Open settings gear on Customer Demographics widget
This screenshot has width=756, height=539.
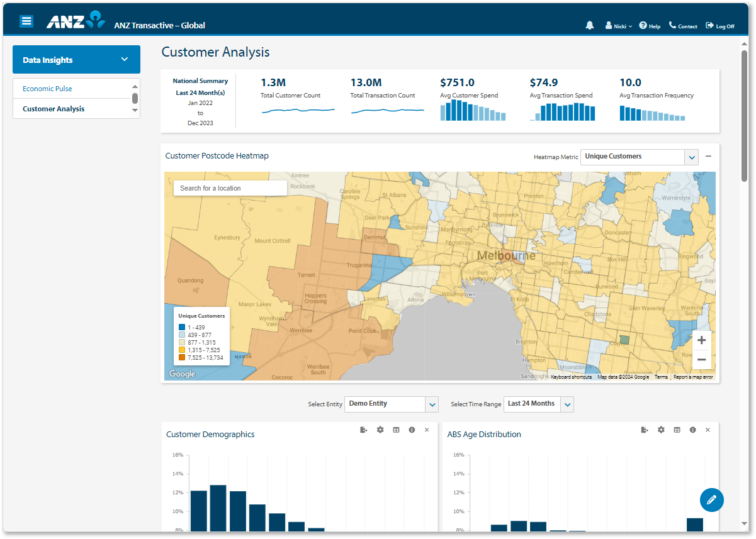pyautogui.click(x=380, y=430)
